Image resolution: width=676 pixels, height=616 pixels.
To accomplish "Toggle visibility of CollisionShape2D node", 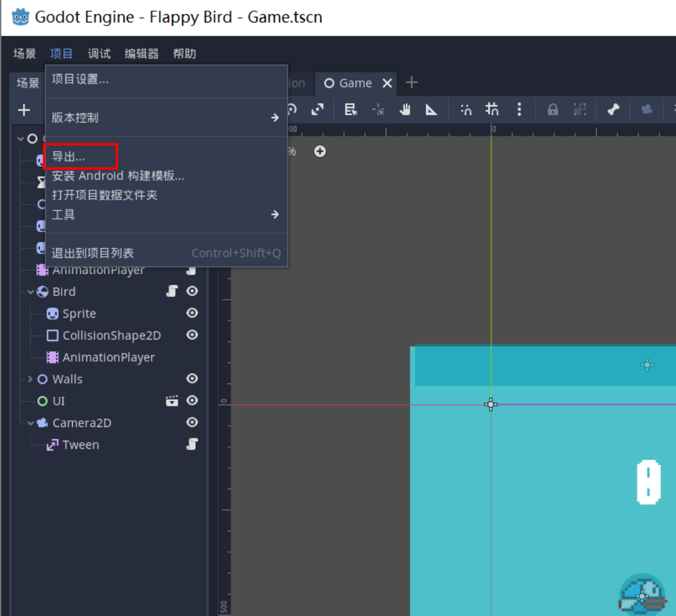I will coord(192,334).
